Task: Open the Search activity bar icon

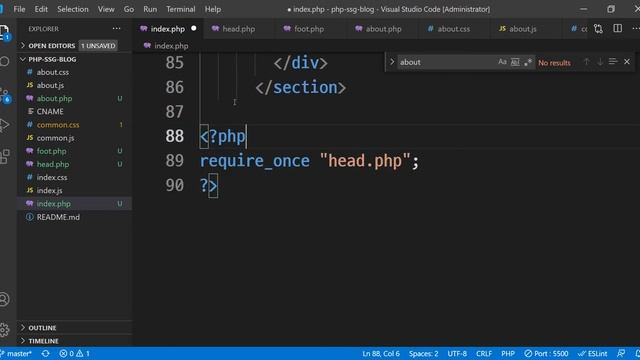Action: click(4, 62)
